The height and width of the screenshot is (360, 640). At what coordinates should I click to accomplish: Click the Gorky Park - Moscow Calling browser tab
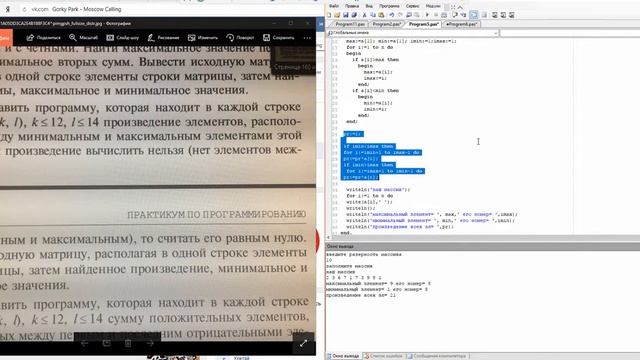[x=87, y=9]
